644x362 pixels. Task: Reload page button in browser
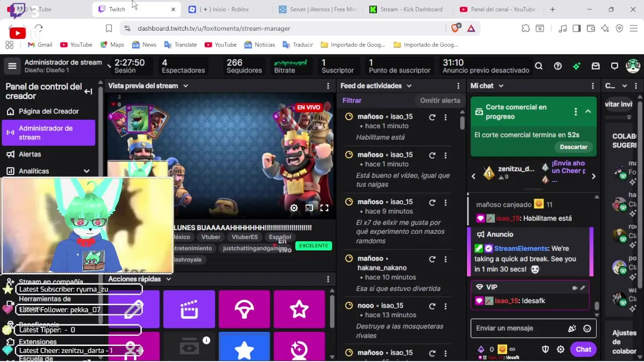tap(39, 29)
